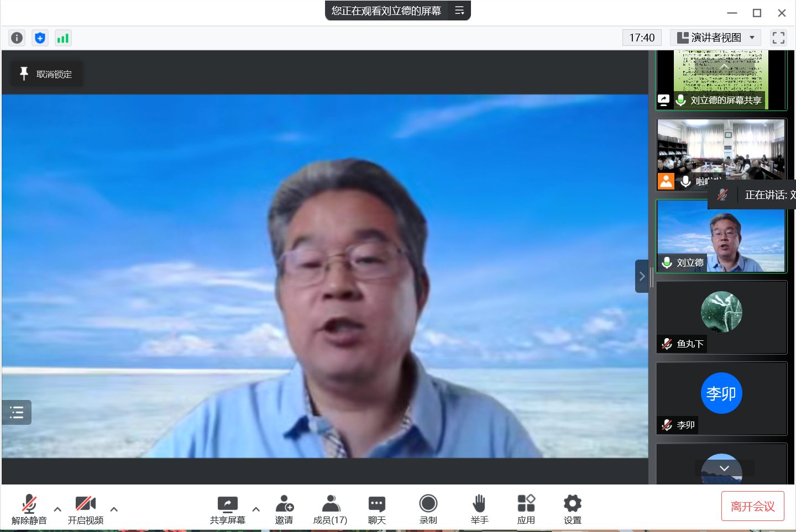Start recording with 录制 button
Image resolution: width=796 pixels, height=532 pixels.
pyautogui.click(x=428, y=509)
